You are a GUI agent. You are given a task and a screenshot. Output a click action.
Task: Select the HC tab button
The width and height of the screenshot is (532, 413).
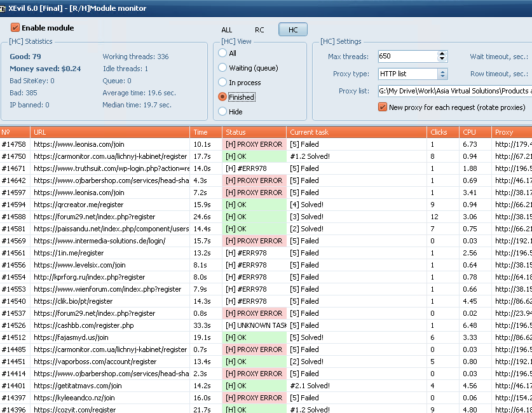tap(293, 29)
